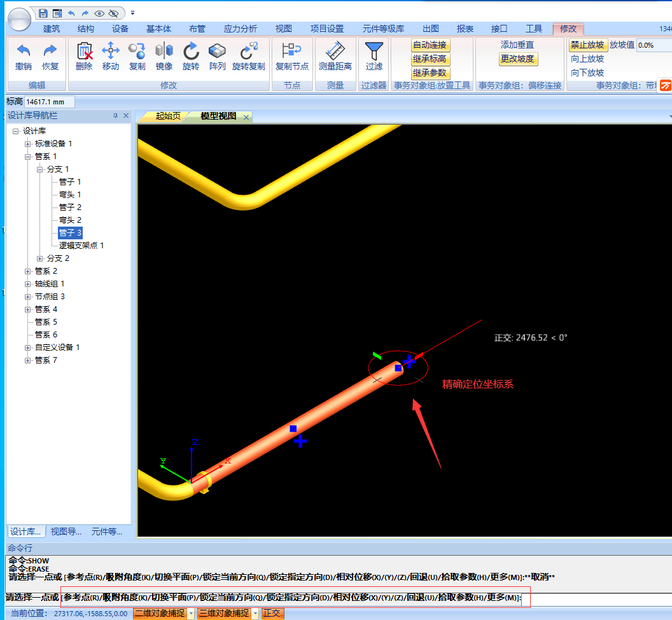Select the 旋转复制 rotate-copy tool
The height and width of the screenshot is (620, 672).
pos(249,57)
